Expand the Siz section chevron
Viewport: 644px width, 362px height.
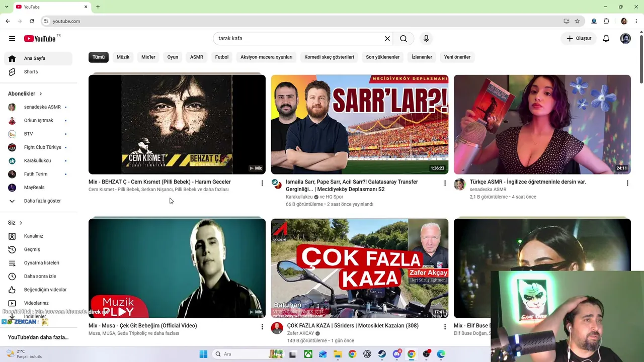(21, 223)
